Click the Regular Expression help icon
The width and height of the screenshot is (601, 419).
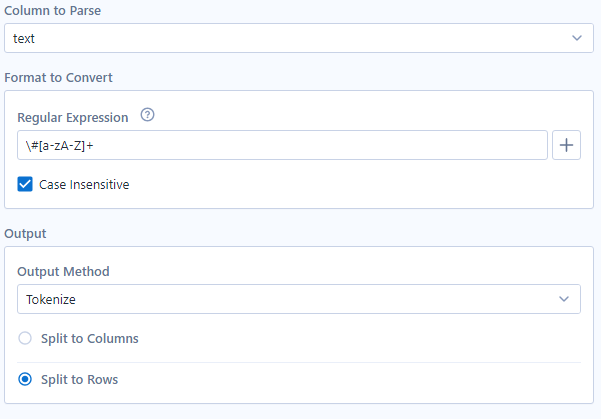pyautogui.click(x=148, y=116)
